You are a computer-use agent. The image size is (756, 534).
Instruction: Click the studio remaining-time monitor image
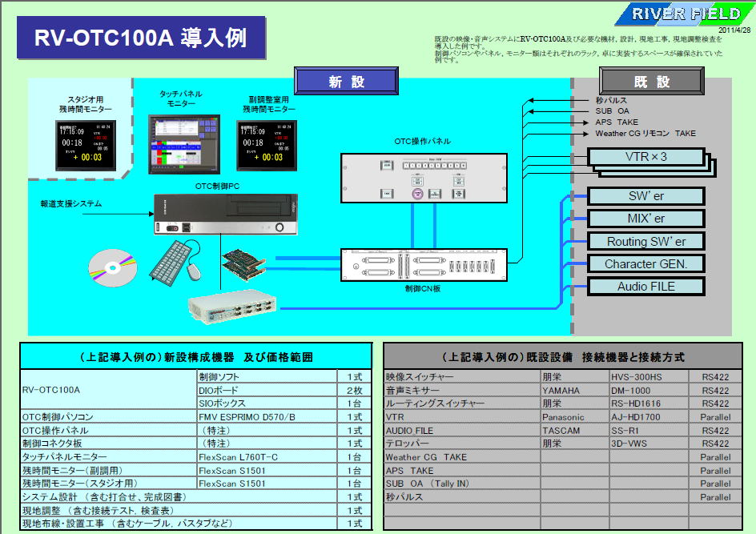click(86, 146)
